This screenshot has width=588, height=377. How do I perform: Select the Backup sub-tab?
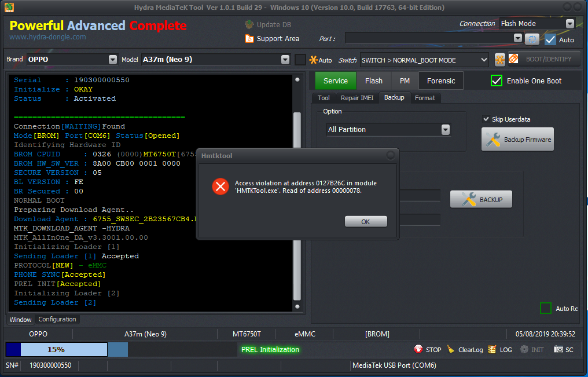394,97
